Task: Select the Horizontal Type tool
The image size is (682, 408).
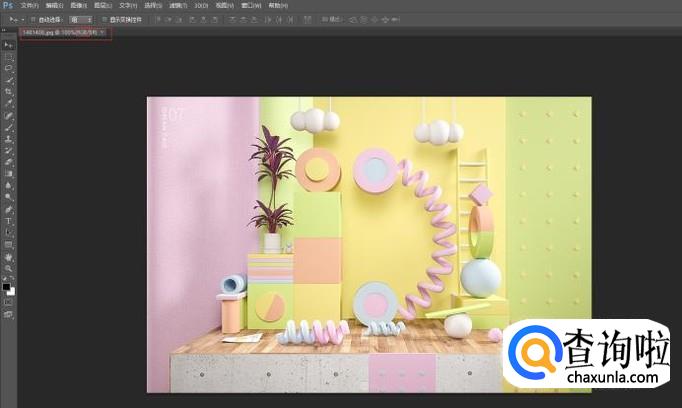Action: pyautogui.click(x=9, y=220)
